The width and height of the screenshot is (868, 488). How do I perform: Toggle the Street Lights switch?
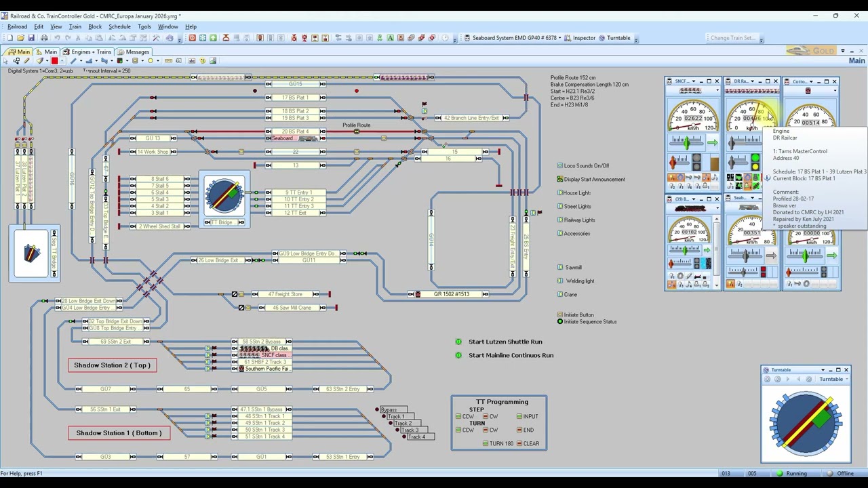560,206
